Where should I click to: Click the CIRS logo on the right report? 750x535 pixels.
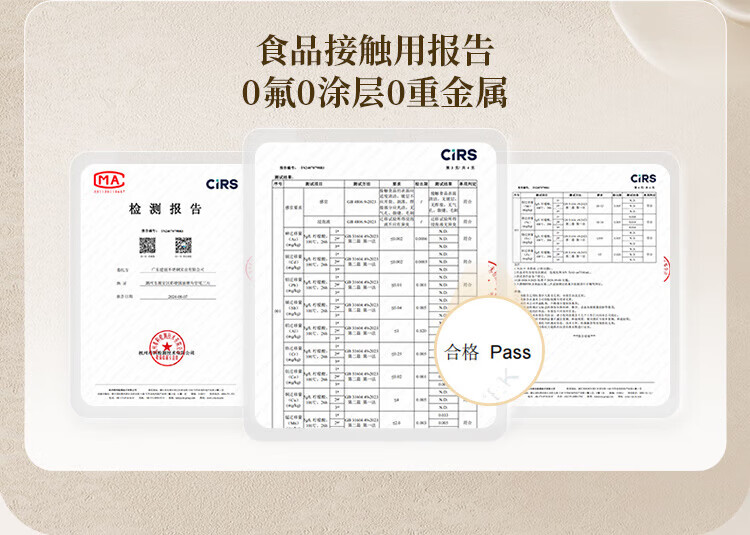point(643,178)
